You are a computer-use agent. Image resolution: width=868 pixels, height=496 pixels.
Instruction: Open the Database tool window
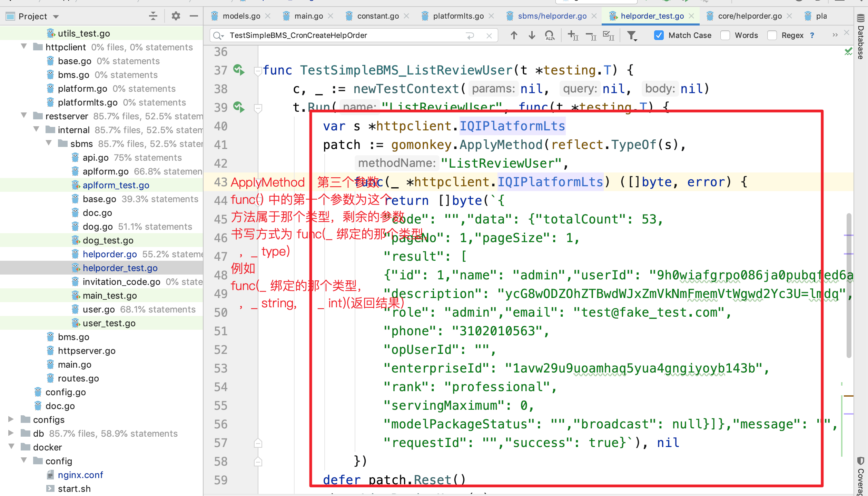click(861, 37)
